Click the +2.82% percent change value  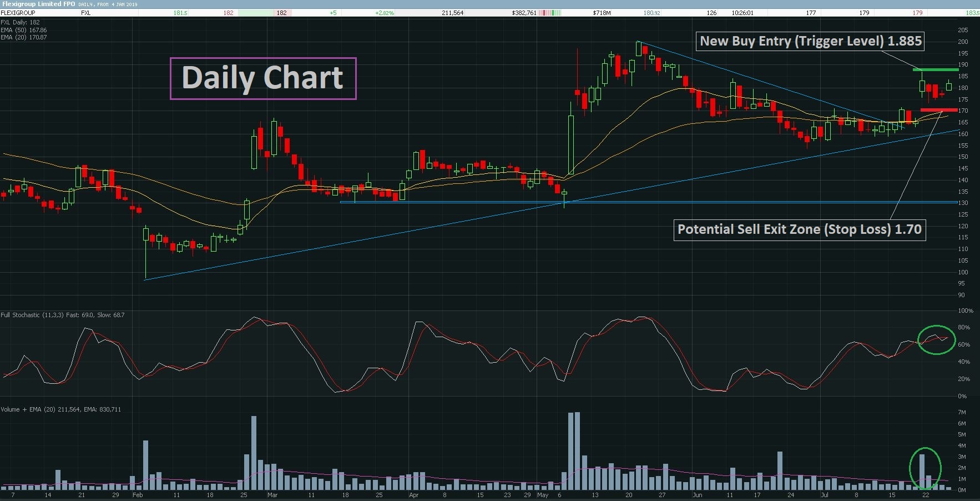(385, 13)
